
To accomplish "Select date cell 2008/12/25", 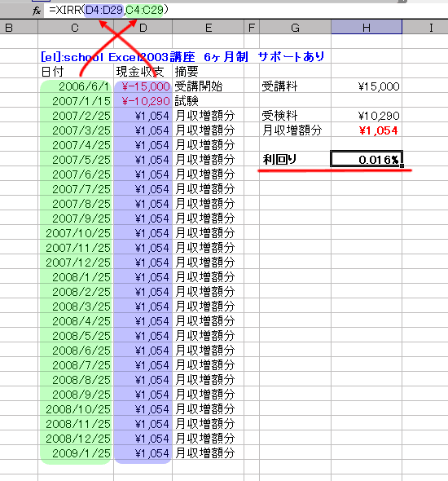I will pos(76,439).
